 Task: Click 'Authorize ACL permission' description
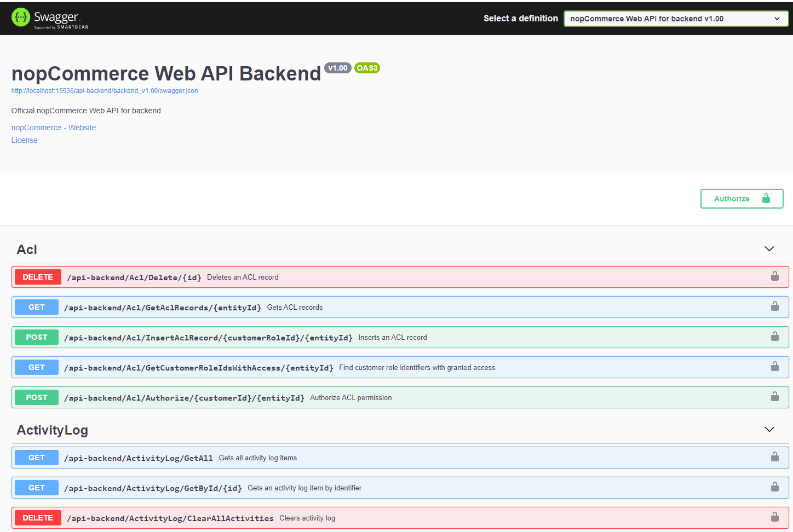coord(351,398)
